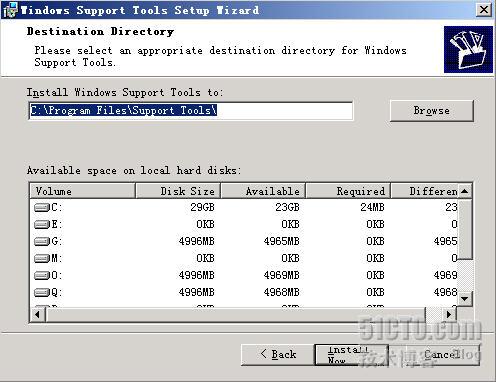Select the 29GB disk size cell
496x382 pixels.
pyautogui.click(x=202, y=207)
